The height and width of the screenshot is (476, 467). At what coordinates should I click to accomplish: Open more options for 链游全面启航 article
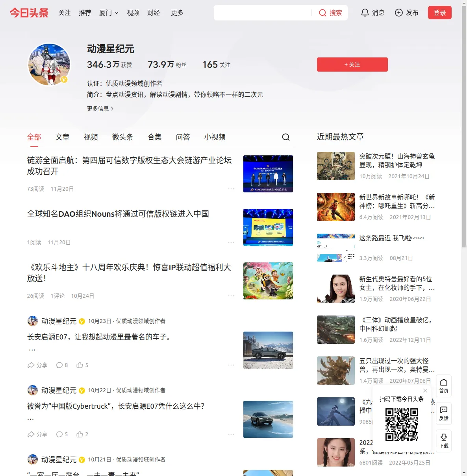click(x=231, y=189)
